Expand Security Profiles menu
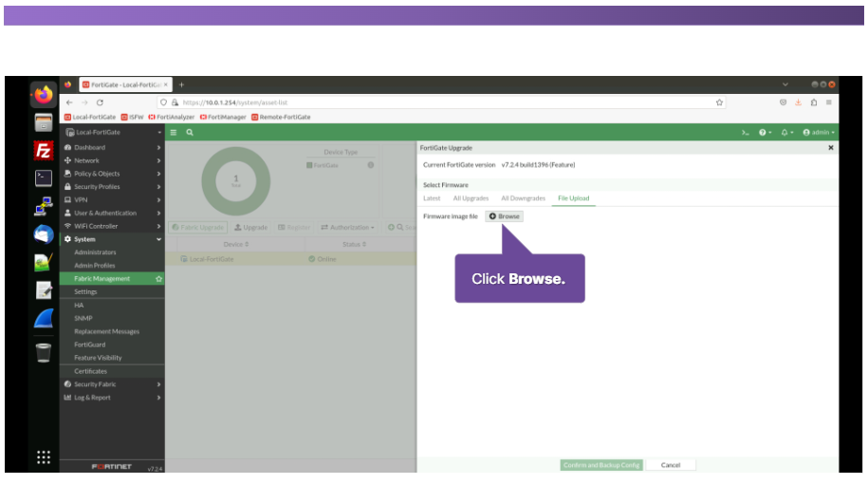The image size is (868, 503). pos(113,187)
